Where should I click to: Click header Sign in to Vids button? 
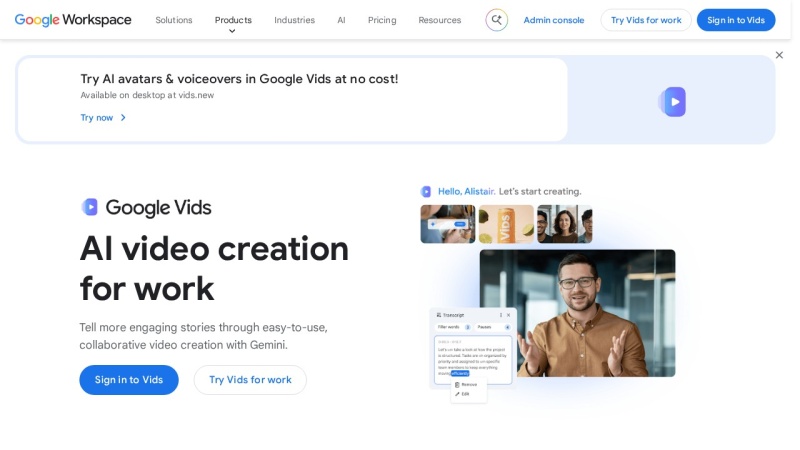click(736, 20)
